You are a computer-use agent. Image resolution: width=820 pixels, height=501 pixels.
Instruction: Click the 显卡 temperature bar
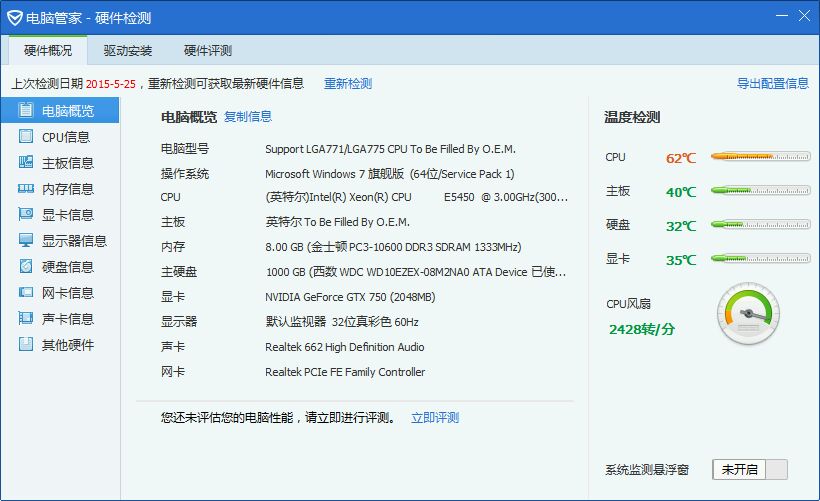[760, 258]
